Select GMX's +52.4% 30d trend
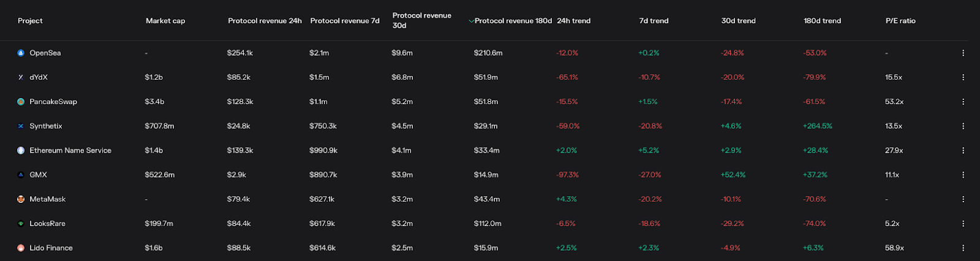Image resolution: width=980 pixels, height=261 pixels. pyautogui.click(x=733, y=175)
